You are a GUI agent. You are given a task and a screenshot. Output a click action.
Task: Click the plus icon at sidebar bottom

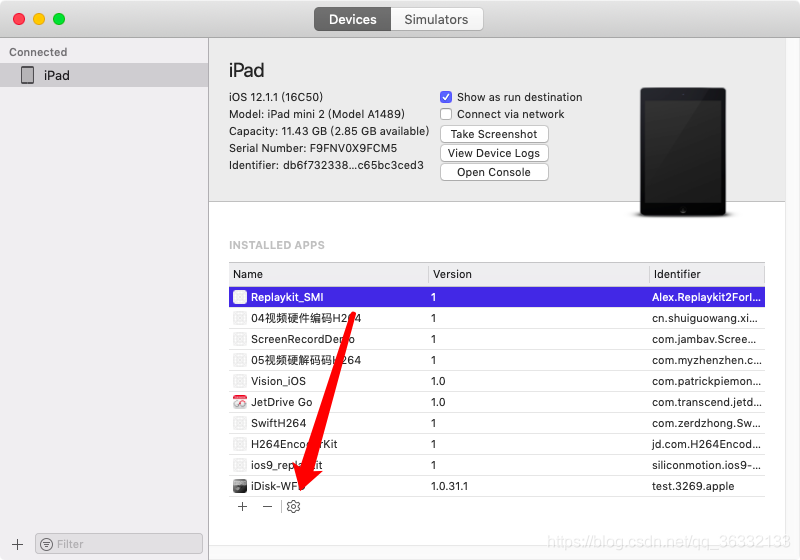click(x=17, y=544)
